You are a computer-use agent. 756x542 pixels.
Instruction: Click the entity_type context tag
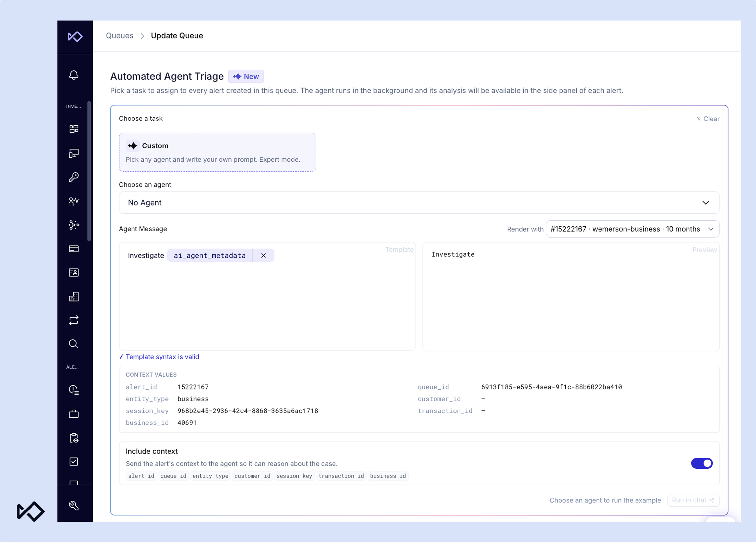(210, 476)
